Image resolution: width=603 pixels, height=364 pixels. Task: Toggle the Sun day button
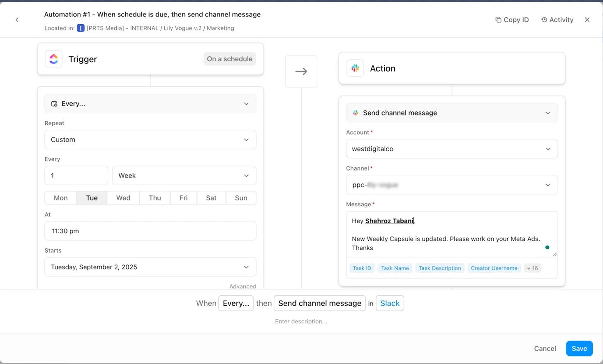point(241,198)
